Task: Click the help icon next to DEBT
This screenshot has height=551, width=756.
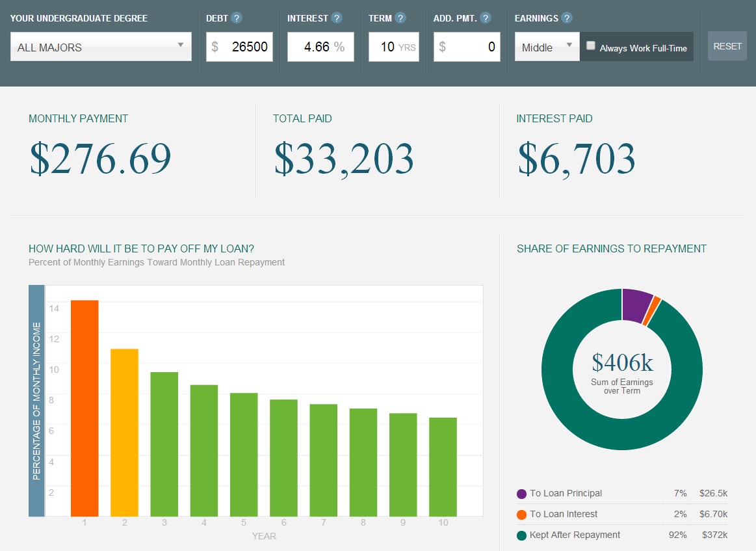Action: [x=237, y=18]
